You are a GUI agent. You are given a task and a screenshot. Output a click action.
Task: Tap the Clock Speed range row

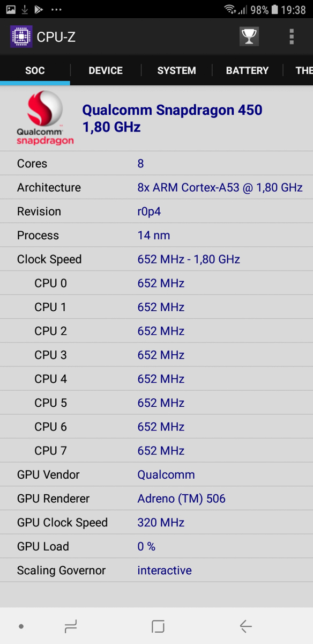[x=156, y=259]
